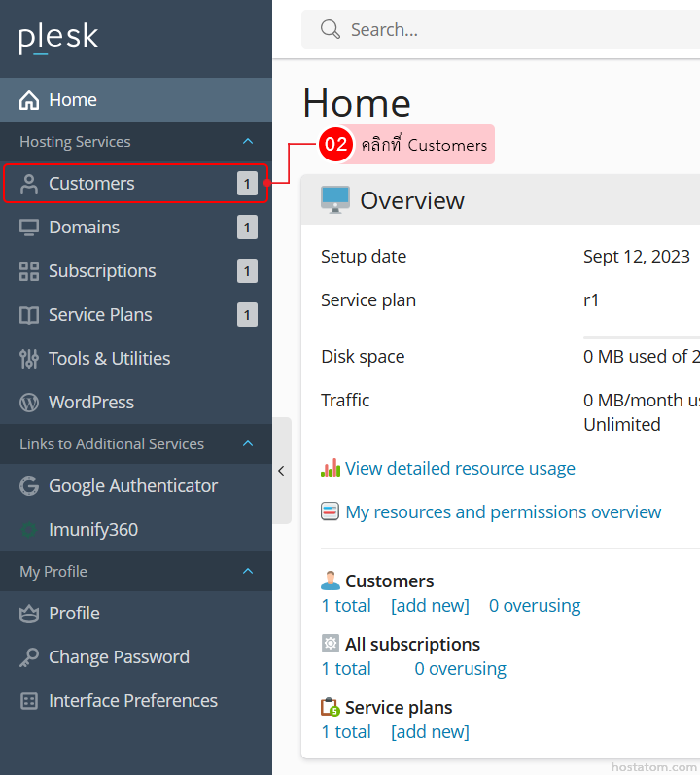Image resolution: width=700 pixels, height=775 pixels.
Task: Open Subscriptions in the sidebar
Action: click(x=102, y=271)
